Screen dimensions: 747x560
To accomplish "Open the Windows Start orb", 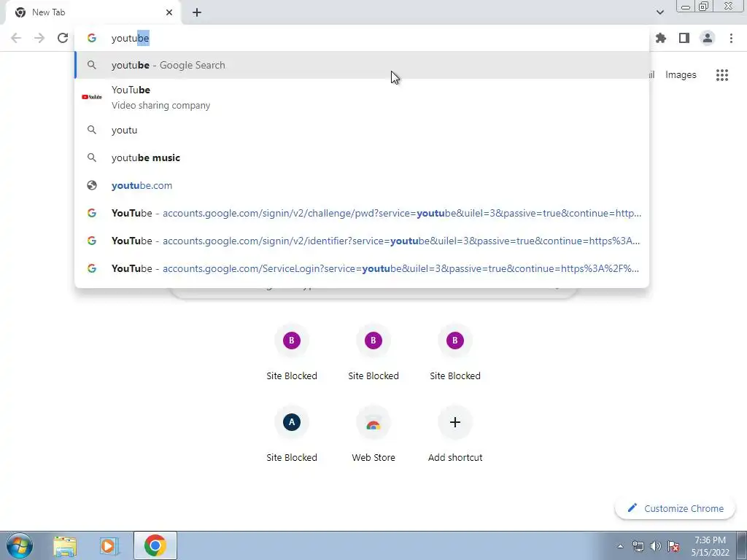I will (20, 545).
